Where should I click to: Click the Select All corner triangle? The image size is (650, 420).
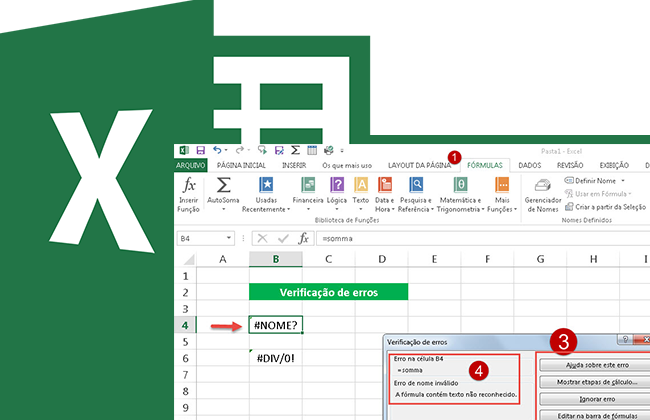[189, 260]
